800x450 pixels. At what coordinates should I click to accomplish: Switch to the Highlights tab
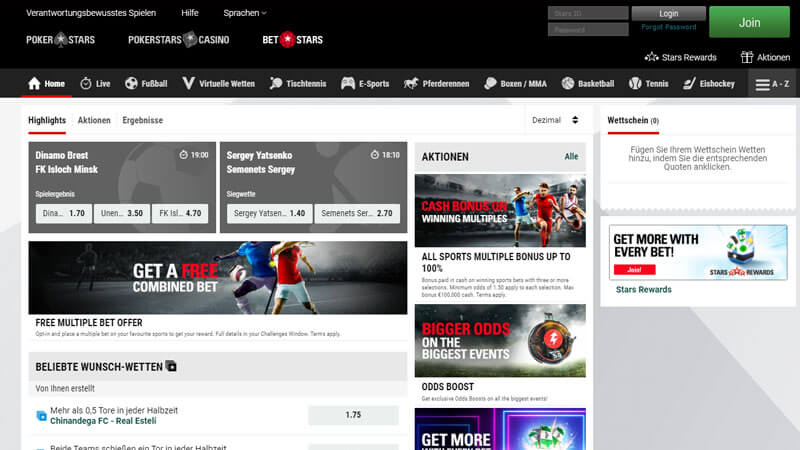pos(47,120)
